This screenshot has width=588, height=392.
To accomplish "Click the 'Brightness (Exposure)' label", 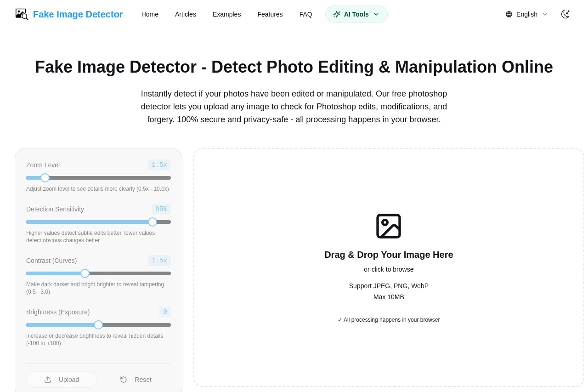I will coord(58,312).
